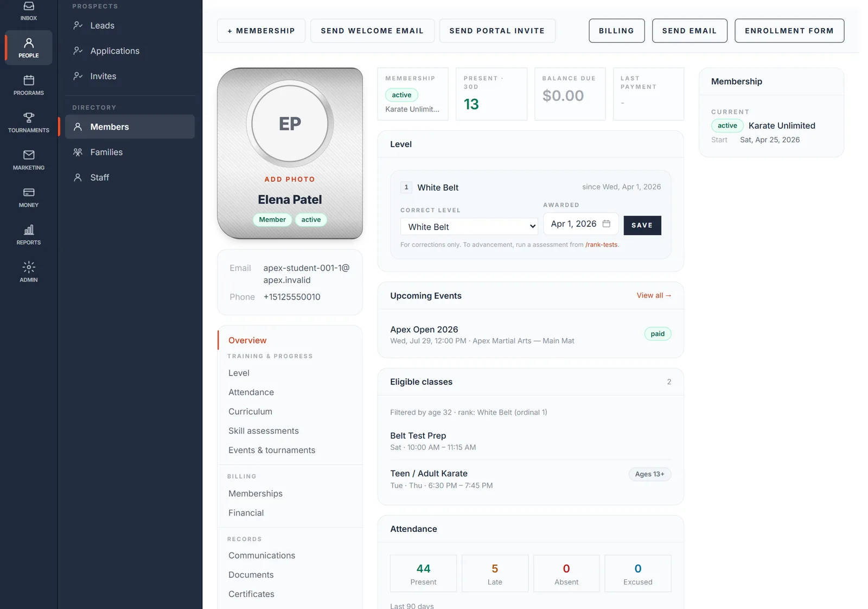Go to Staff in directory

[x=130, y=177]
